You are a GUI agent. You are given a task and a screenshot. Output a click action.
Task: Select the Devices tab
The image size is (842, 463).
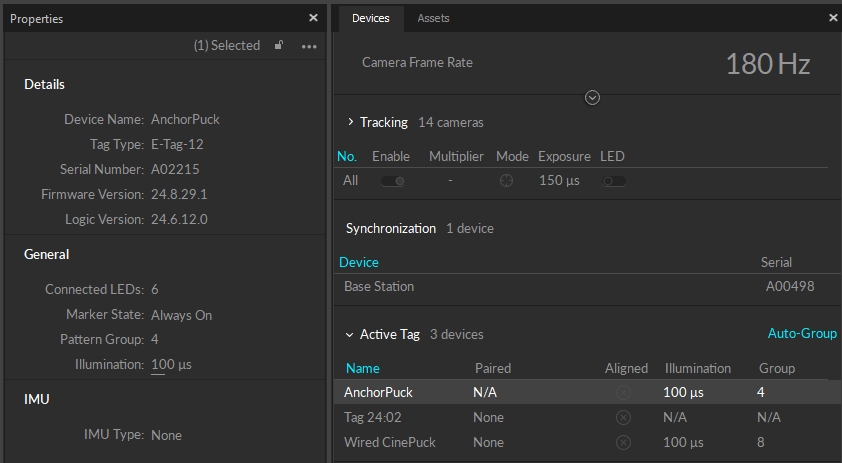tap(370, 18)
